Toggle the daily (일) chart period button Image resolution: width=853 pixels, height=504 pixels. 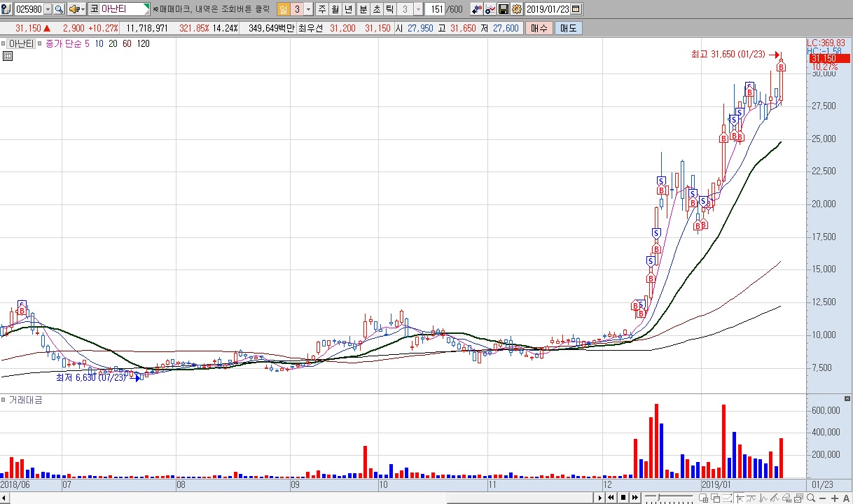[x=283, y=9]
